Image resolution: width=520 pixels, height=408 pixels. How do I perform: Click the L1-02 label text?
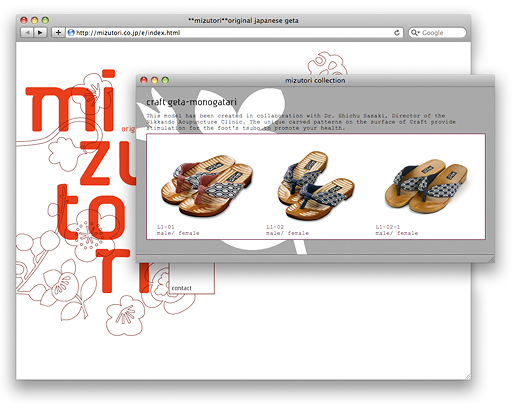point(275,227)
